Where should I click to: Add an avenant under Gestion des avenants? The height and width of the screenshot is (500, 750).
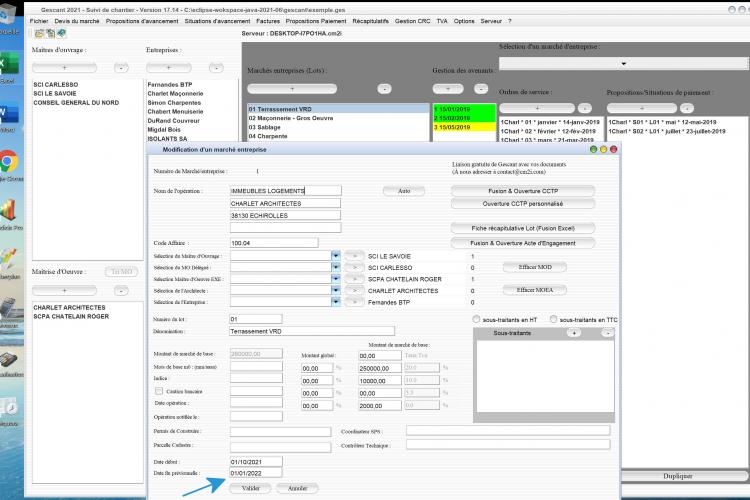tap(448, 89)
